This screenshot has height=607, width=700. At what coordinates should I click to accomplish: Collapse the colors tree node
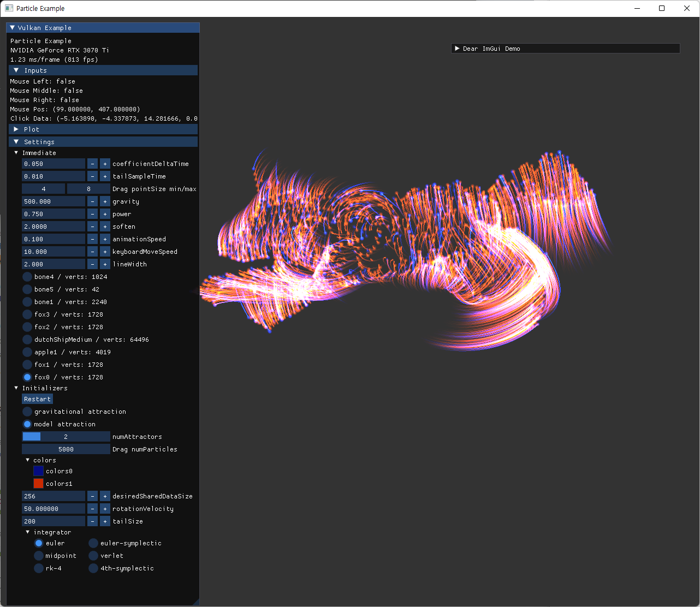(x=28, y=460)
